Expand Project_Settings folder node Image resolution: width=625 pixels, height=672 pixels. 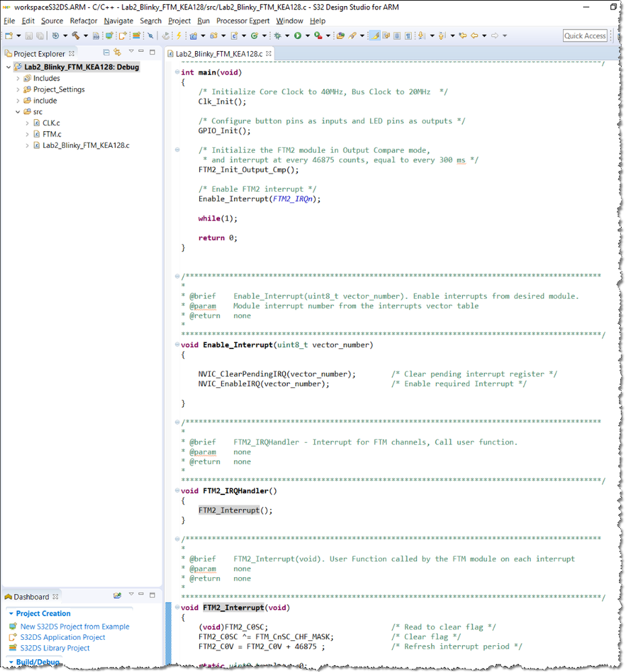coord(17,89)
